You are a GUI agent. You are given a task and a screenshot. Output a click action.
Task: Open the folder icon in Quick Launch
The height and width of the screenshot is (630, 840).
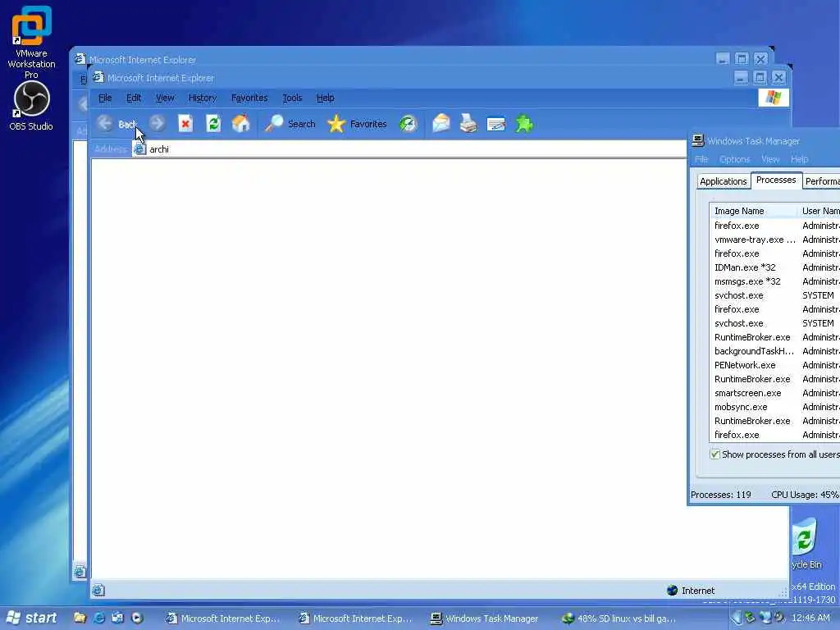(80, 618)
